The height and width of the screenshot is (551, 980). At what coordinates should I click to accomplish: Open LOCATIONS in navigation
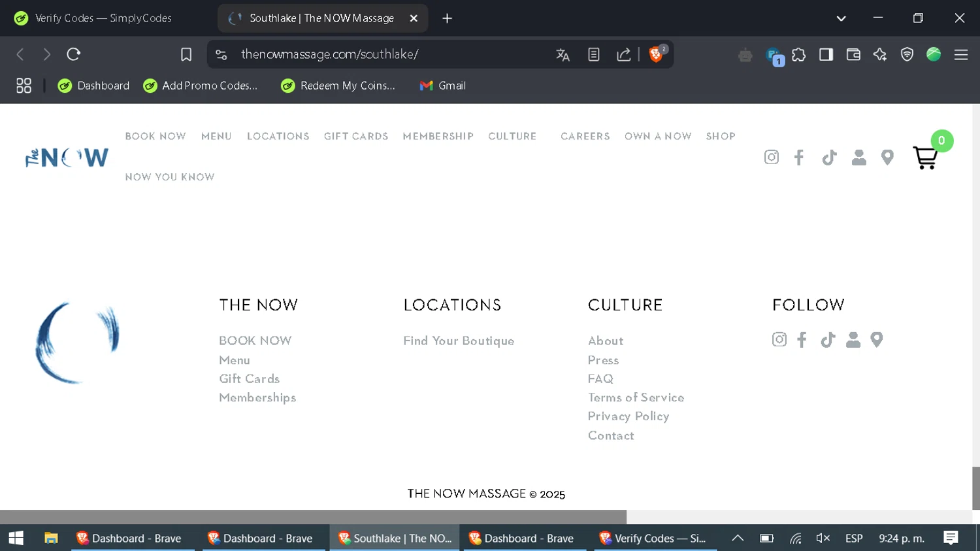click(278, 136)
